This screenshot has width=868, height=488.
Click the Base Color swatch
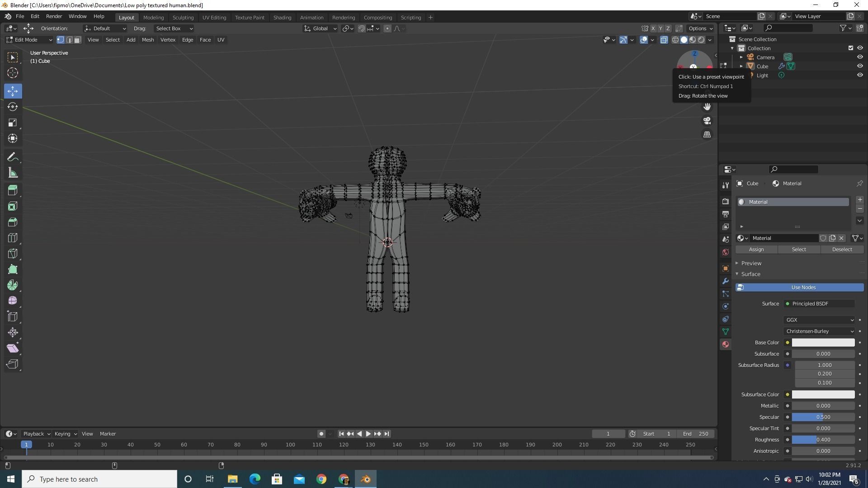[x=823, y=343]
